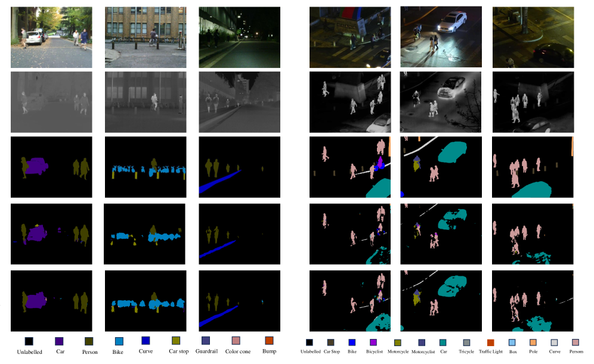
Task: Open thermal image of cyclist before building
Action: click(x=146, y=102)
